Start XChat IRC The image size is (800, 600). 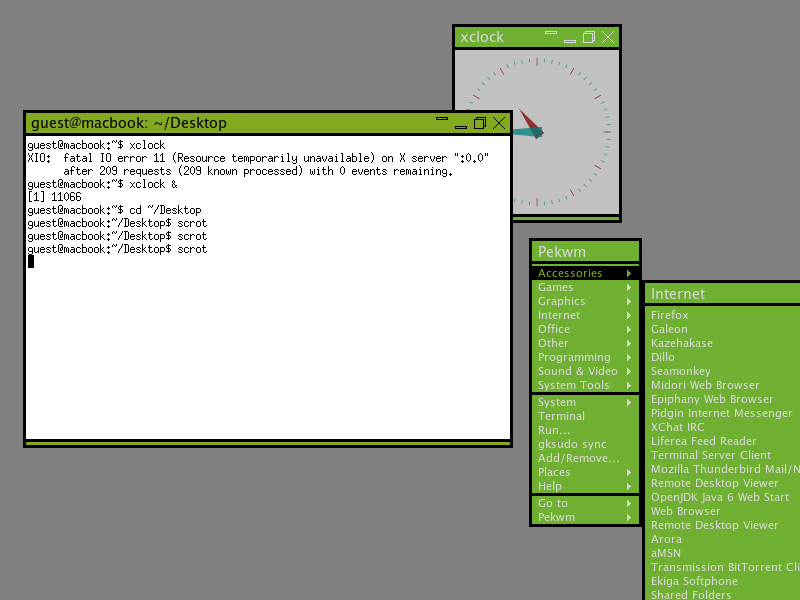(722, 428)
